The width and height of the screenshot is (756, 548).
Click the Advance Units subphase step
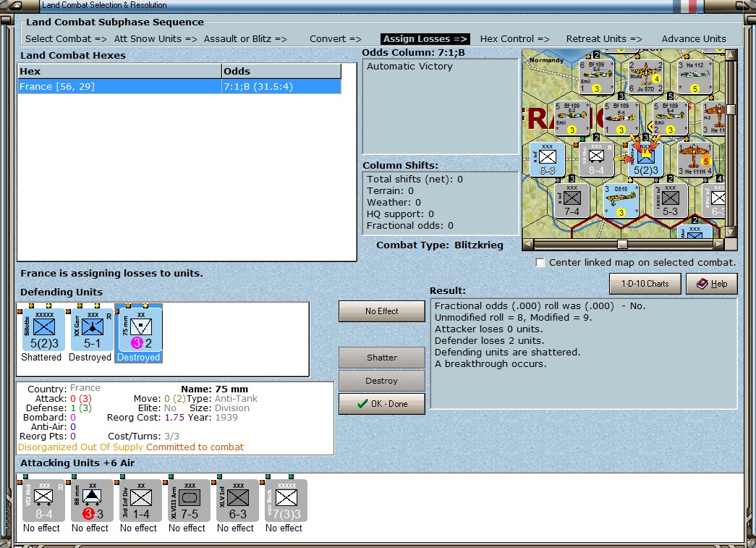[694, 38]
